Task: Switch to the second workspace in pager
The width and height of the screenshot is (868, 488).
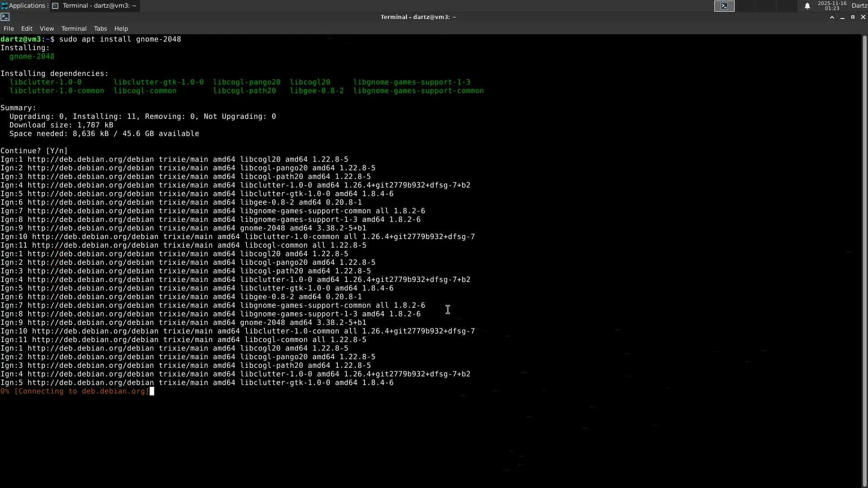Action: point(745,6)
